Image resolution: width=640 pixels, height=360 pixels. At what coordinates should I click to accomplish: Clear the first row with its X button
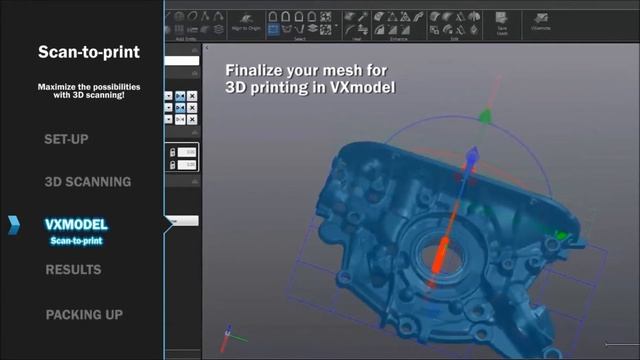tap(192, 96)
